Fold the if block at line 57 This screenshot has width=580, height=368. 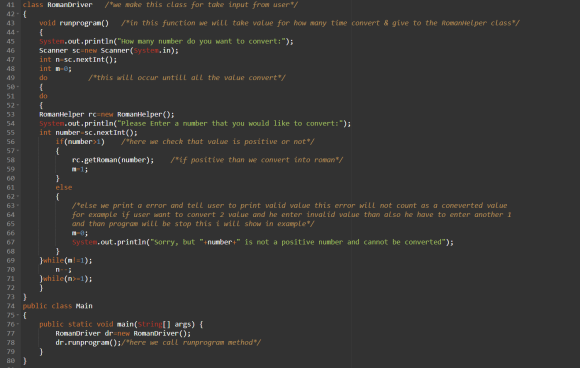click(18, 151)
